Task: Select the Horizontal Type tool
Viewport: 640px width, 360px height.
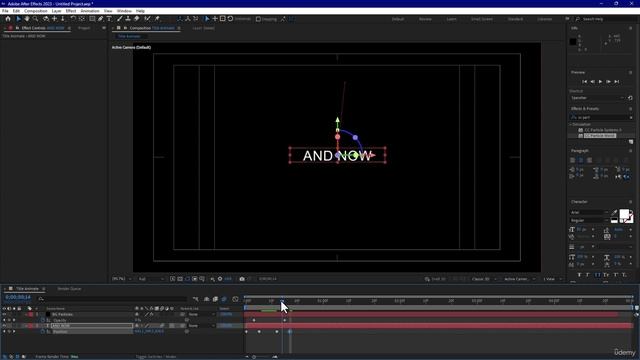Action: (109, 19)
